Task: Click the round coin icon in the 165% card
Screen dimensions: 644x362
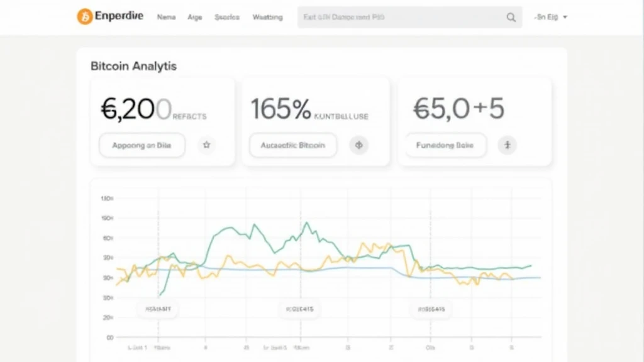Action: pos(359,145)
